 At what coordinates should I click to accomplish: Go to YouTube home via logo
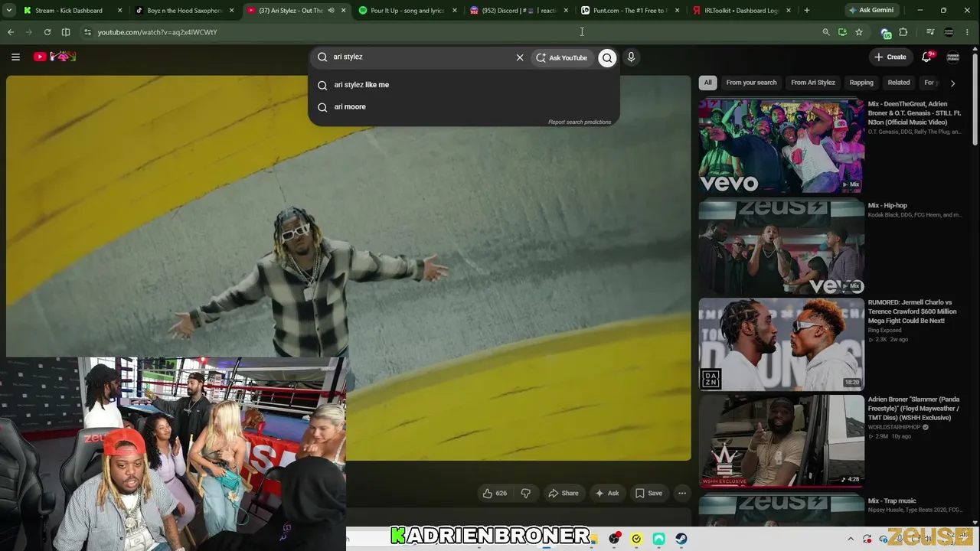pyautogui.click(x=55, y=57)
